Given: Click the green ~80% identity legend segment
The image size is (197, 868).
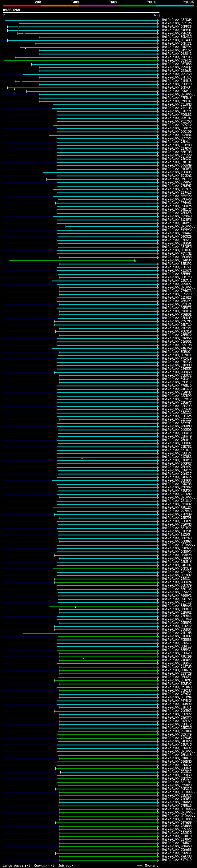Looking at the screenshot, I should (x=137, y=6).
